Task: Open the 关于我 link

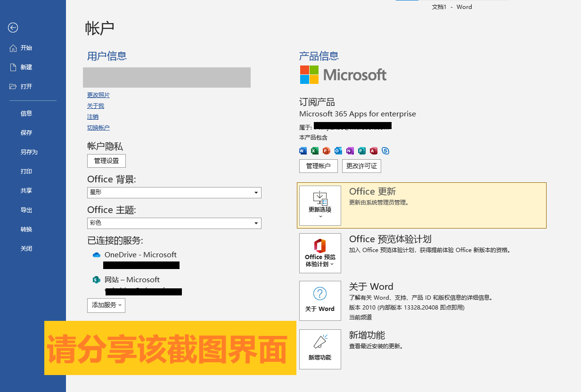Action: [x=96, y=106]
